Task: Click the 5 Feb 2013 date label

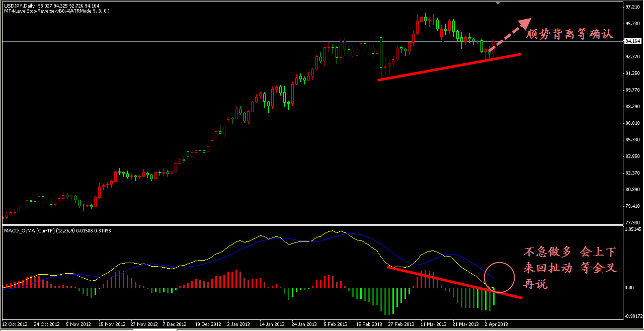Action: [x=336, y=324]
